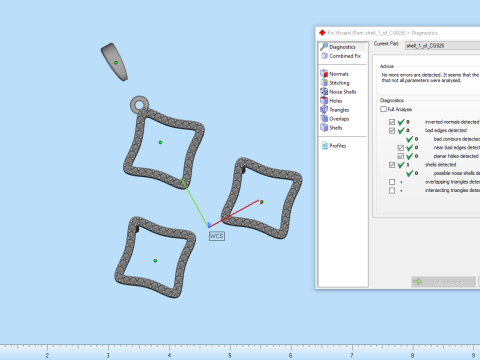Select the Combined Fix icon
This screenshot has width=480, height=360.
324,56
